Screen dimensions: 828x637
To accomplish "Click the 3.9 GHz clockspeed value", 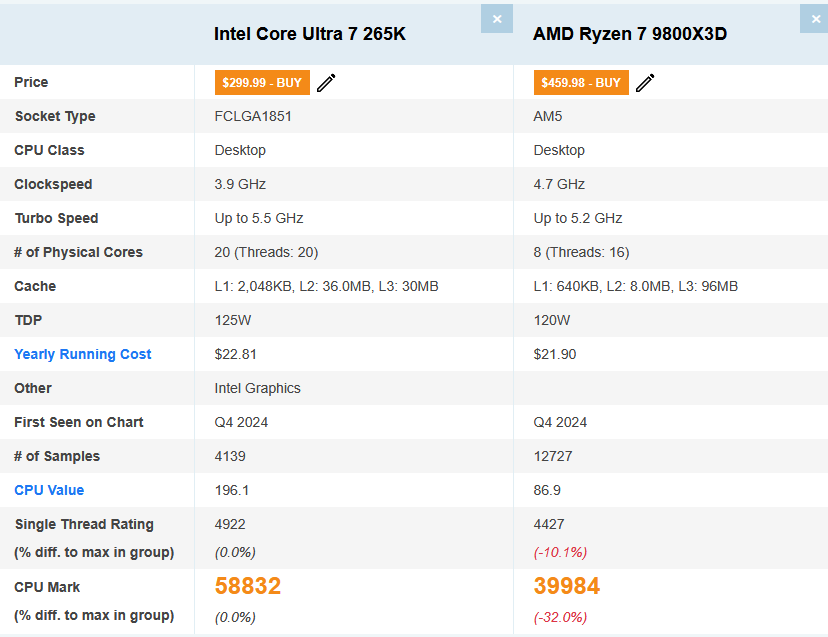I will click(x=240, y=184).
